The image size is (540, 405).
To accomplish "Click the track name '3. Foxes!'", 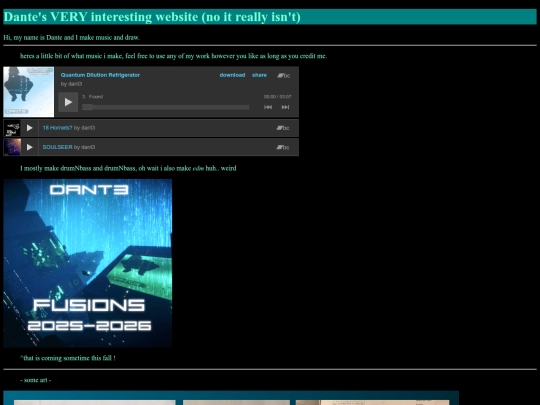I will click(93, 97).
